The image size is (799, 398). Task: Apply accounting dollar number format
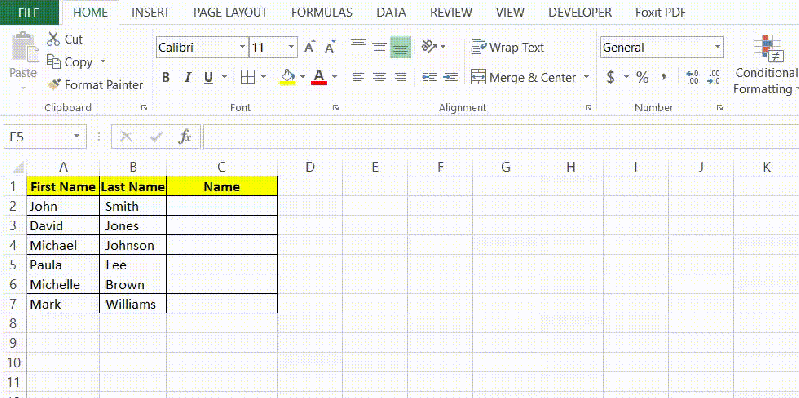pyautogui.click(x=610, y=77)
